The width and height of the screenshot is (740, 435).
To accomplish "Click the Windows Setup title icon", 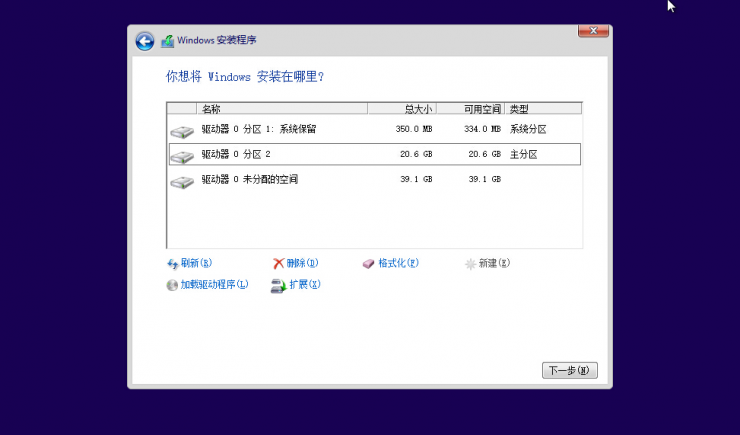I will (167, 41).
